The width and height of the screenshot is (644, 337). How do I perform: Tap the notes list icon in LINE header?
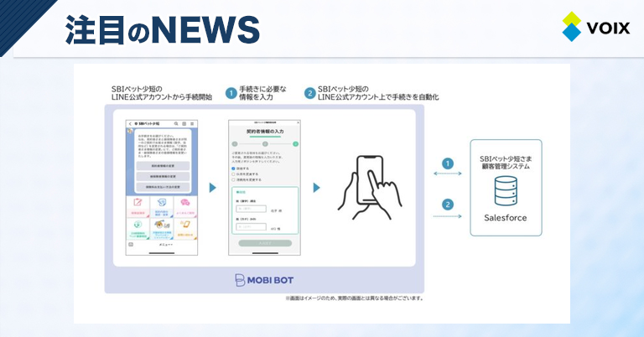click(x=184, y=123)
